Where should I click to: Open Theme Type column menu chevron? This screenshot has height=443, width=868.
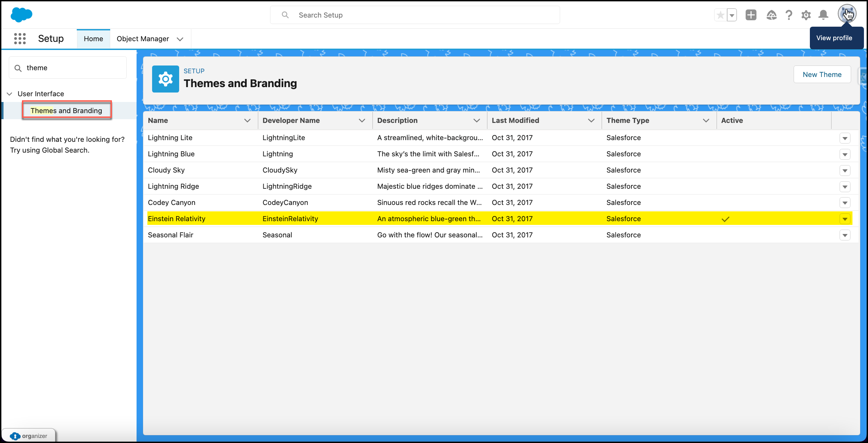[x=706, y=121]
